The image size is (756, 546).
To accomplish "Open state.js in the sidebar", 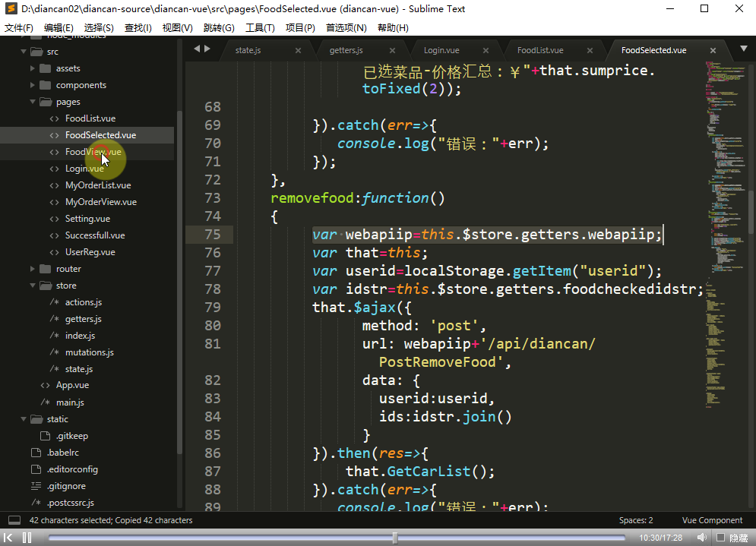I will [79, 369].
